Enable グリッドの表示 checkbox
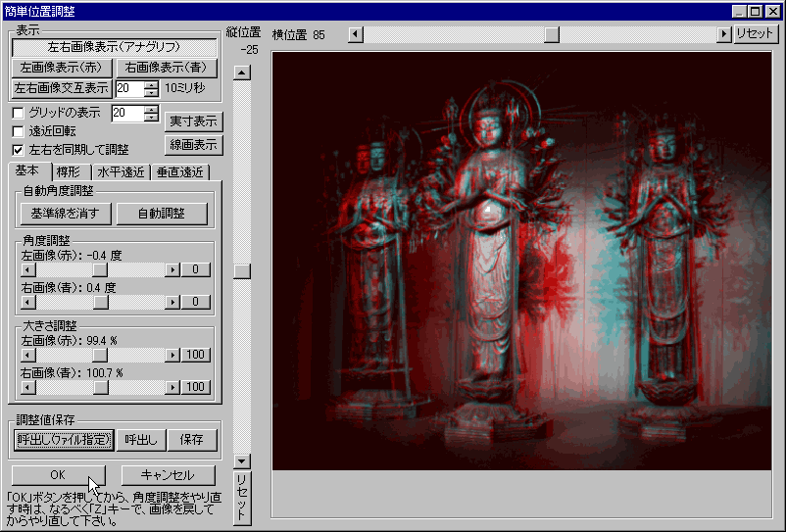 click(x=18, y=113)
